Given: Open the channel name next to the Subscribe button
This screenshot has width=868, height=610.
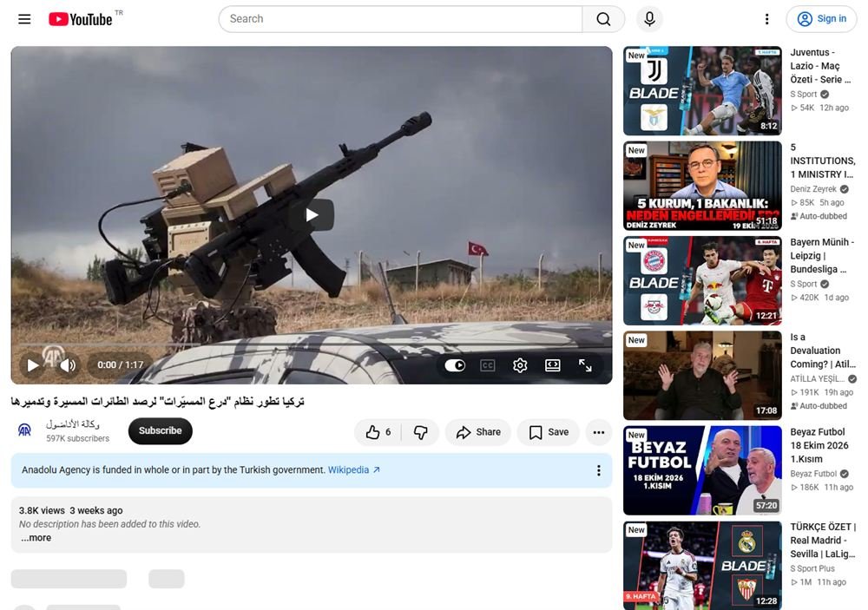Looking at the screenshot, I should 73,424.
